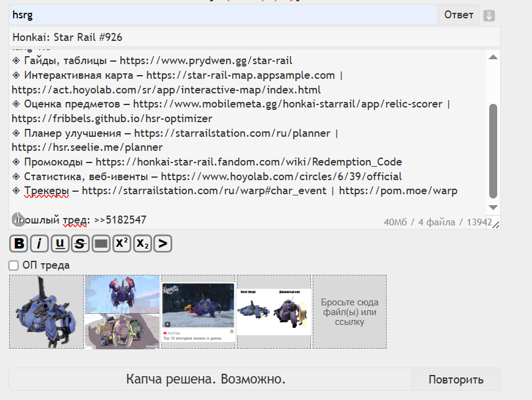The image size is (532, 400).
Task: Click the textarea vertical scrollbar thumb
Action: coord(494,151)
